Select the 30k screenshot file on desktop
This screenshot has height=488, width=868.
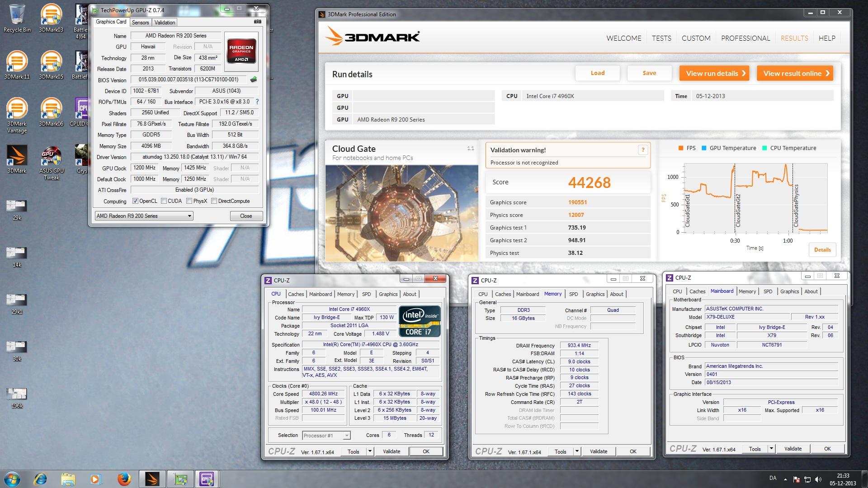click(x=17, y=351)
